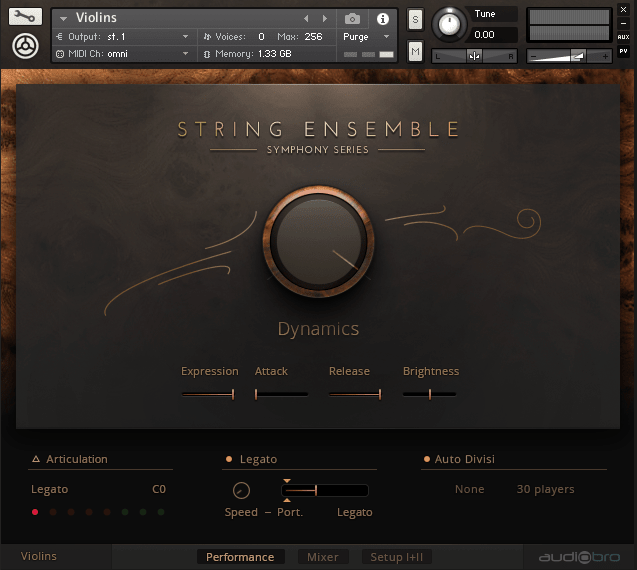Click the upper orange threshold marker
637x570 pixels.
[287, 481]
